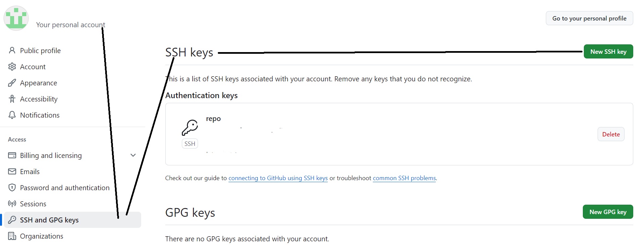Click the SSH keys heading
Viewport: 644px width, 245px height.
click(189, 52)
